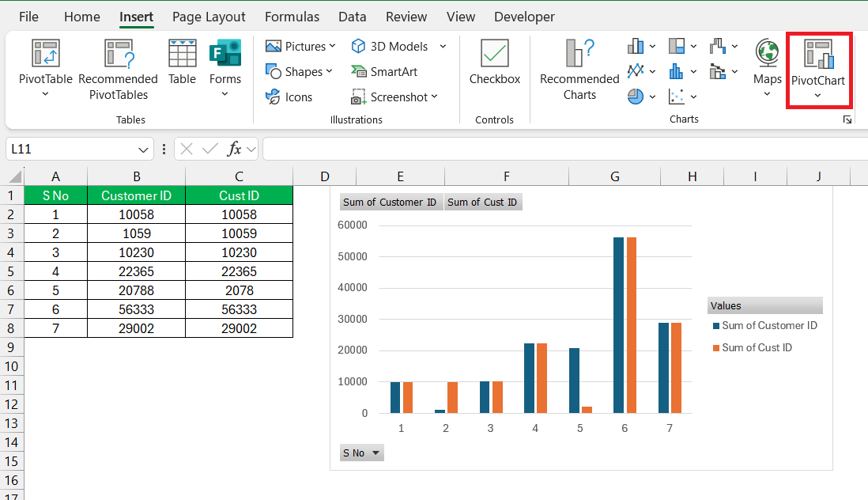Switch to the View tab
868x500 pixels.
click(x=461, y=17)
